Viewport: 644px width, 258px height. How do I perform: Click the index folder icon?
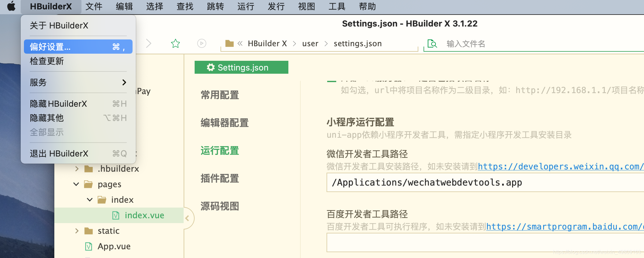102,200
